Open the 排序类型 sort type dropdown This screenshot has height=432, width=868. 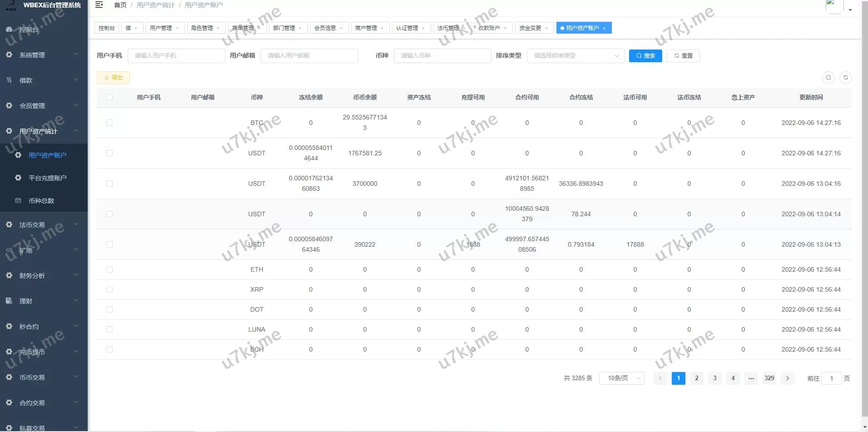pos(575,56)
